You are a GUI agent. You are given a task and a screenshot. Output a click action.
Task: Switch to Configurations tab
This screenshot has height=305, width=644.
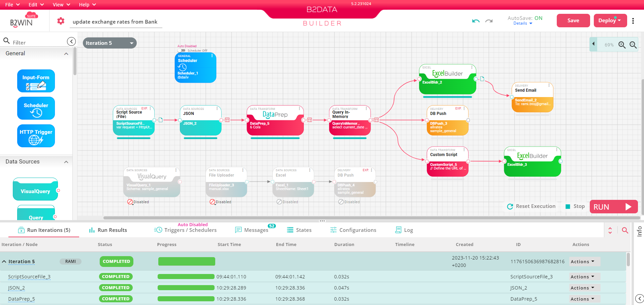pyautogui.click(x=353, y=230)
